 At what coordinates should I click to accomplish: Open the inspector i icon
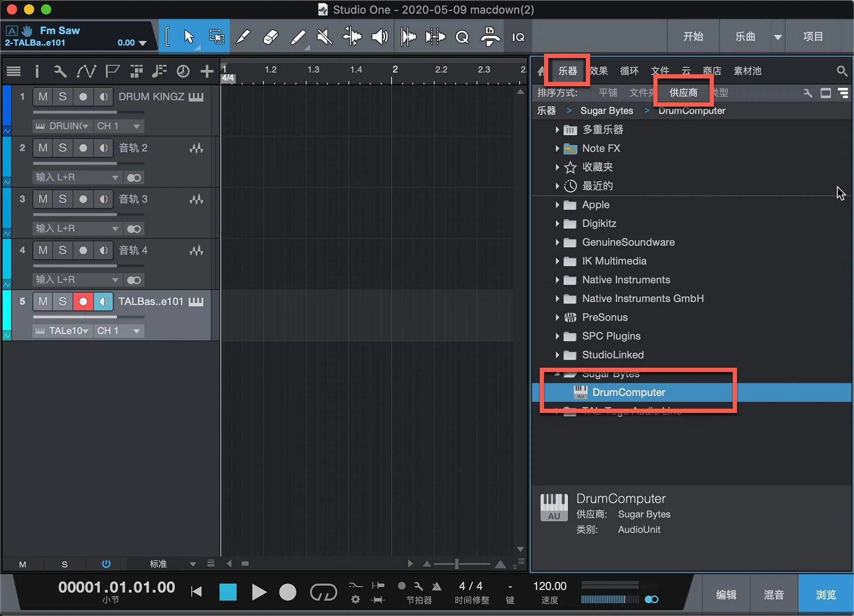(x=37, y=71)
